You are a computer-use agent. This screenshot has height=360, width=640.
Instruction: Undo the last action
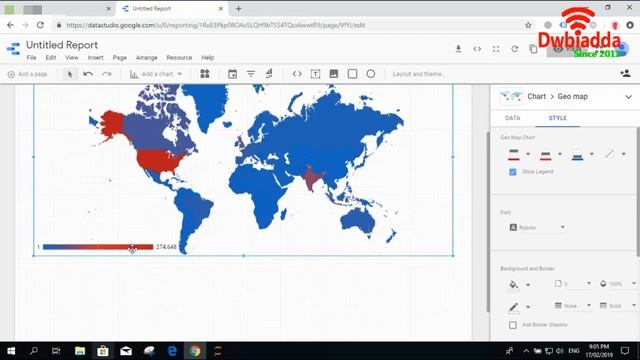point(88,74)
